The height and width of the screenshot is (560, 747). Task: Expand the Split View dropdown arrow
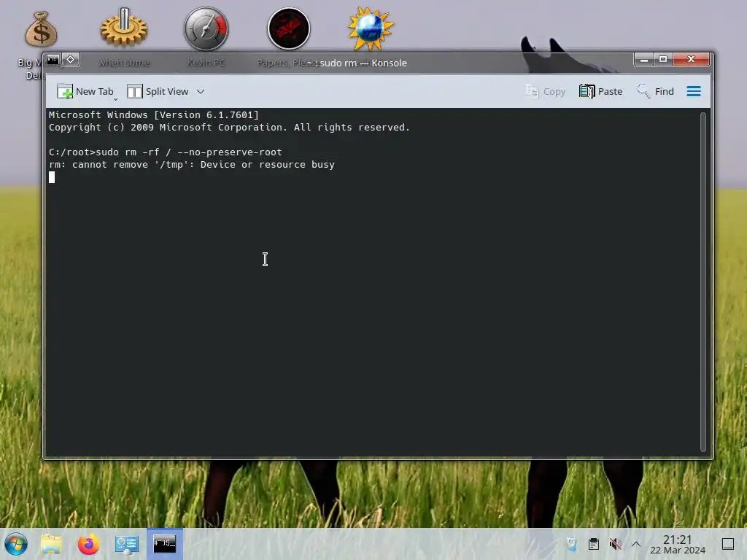(x=201, y=91)
